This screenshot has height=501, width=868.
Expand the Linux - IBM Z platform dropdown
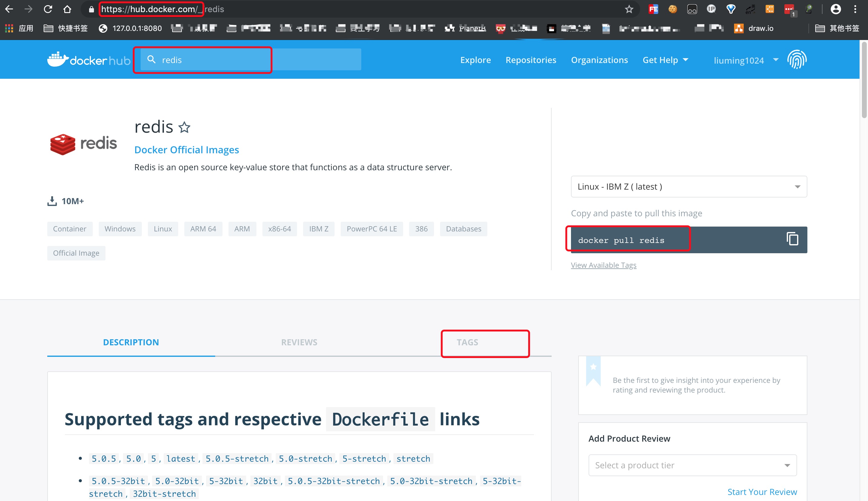click(688, 187)
